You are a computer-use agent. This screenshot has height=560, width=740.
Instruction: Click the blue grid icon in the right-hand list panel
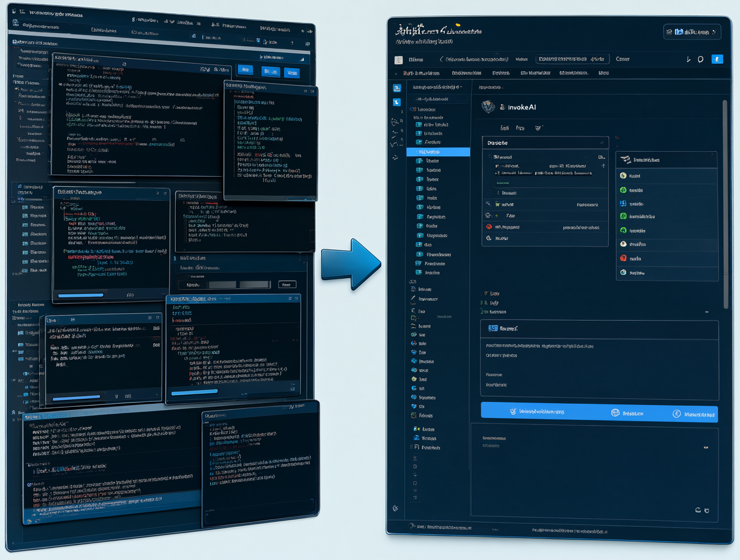623,203
